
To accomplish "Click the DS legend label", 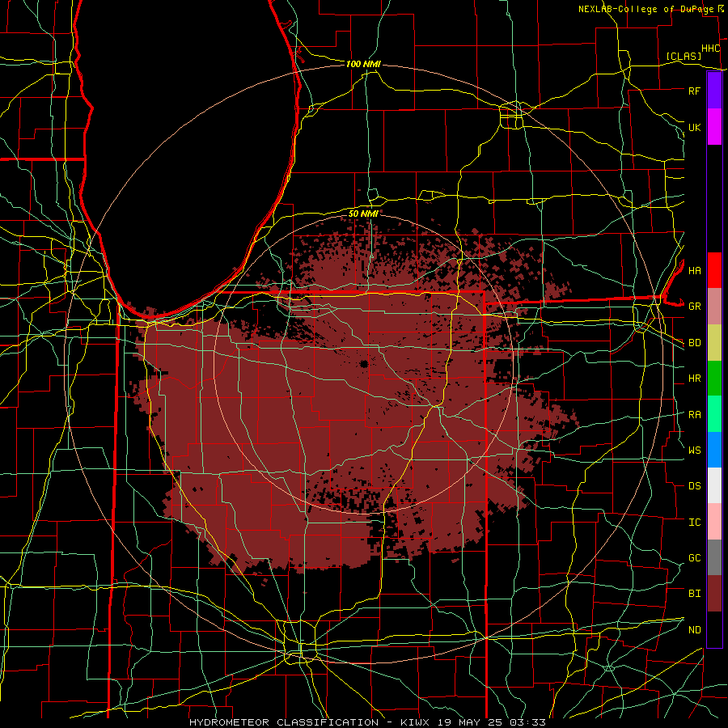I will [694, 486].
